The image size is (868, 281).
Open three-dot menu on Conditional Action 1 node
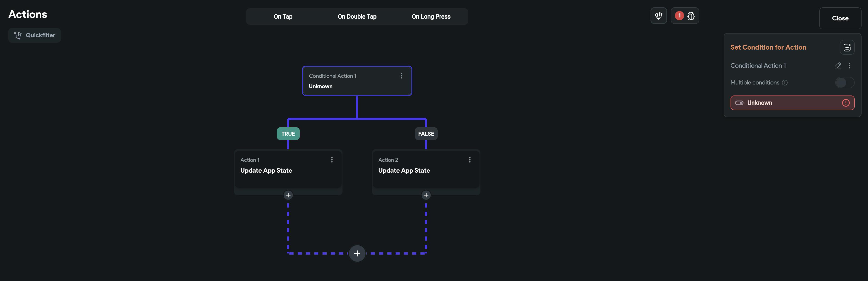click(x=401, y=76)
